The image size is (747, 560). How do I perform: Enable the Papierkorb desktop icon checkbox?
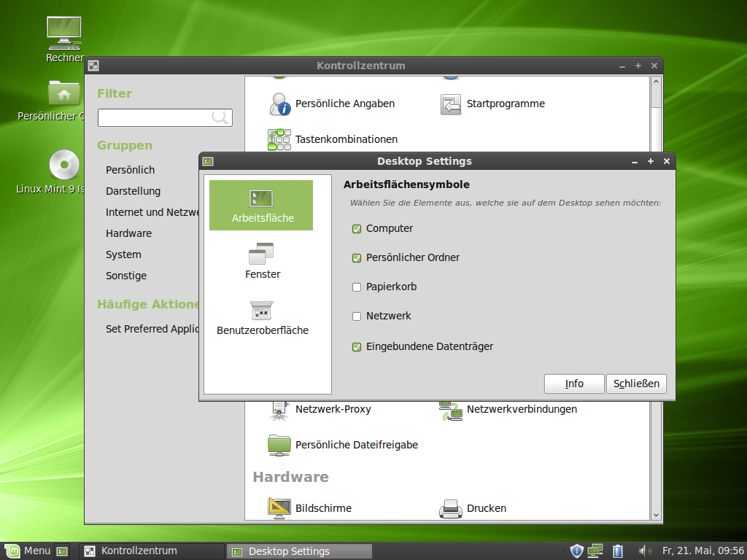pyautogui.click(x=356, y=287)
